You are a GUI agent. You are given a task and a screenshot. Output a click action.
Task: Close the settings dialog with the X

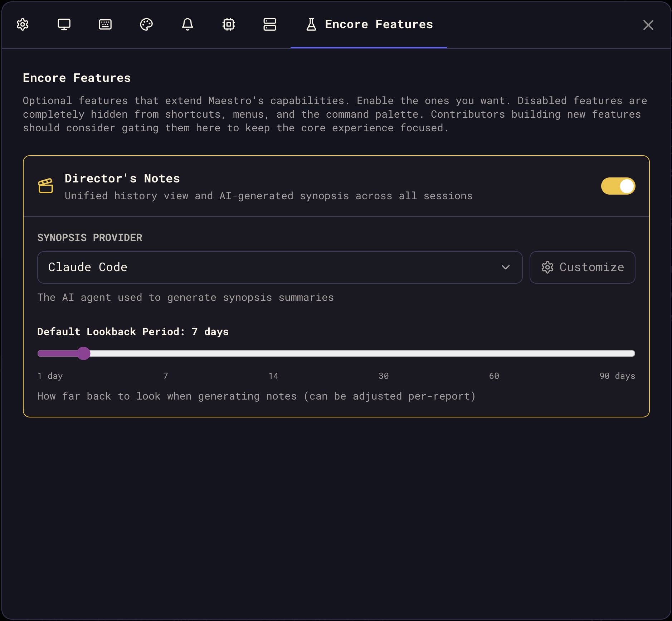[x=648, y=25]
